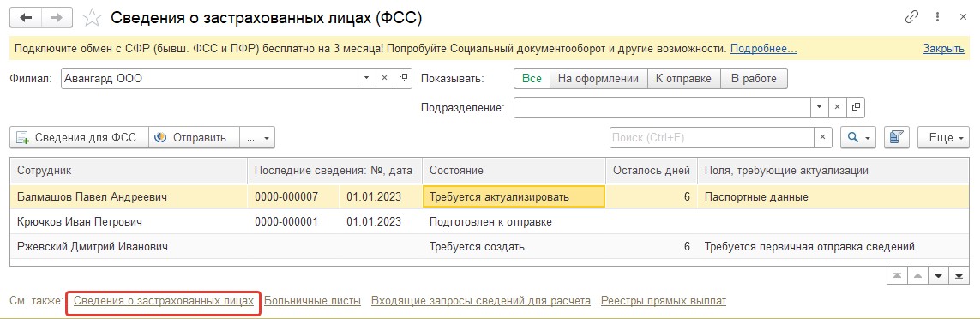
Task: Filter the list by К отправке
Action: pos(683,79)
